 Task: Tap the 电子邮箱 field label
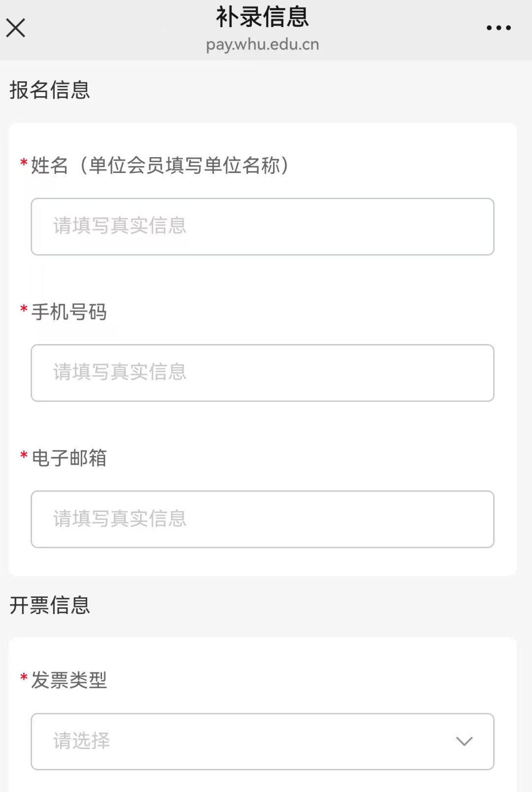pyautogui.click(x=69, y=458)
